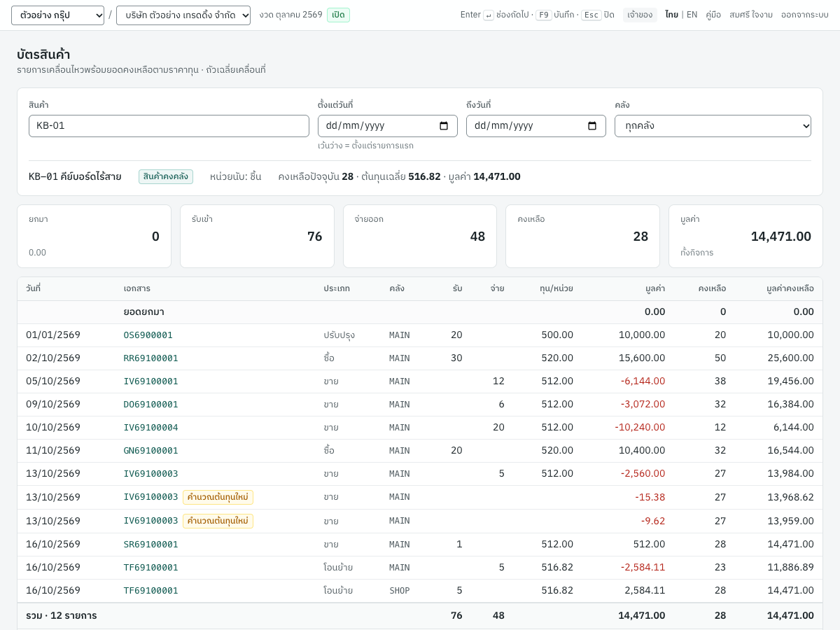Image resolution: width=840 pixels, height=630 pixels.
Task: Open TF69100001 in the MAIN warehouse row
Action: pyautogui.click(x=151, y=568)
